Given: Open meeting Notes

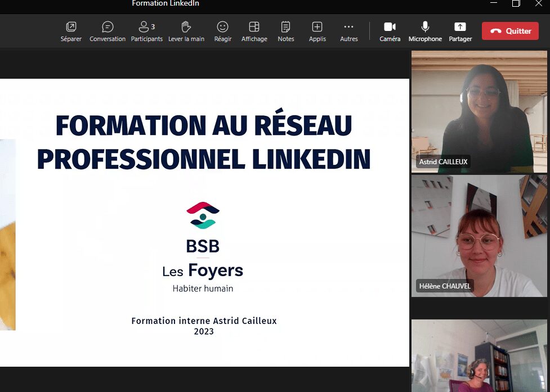Looking at the screenshot, I should click(285, 31).
